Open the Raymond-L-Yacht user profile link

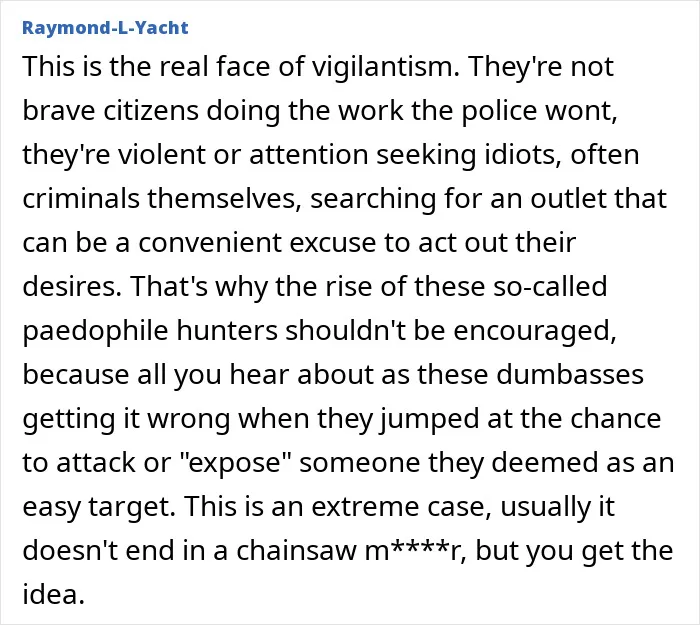click(105, 28)
